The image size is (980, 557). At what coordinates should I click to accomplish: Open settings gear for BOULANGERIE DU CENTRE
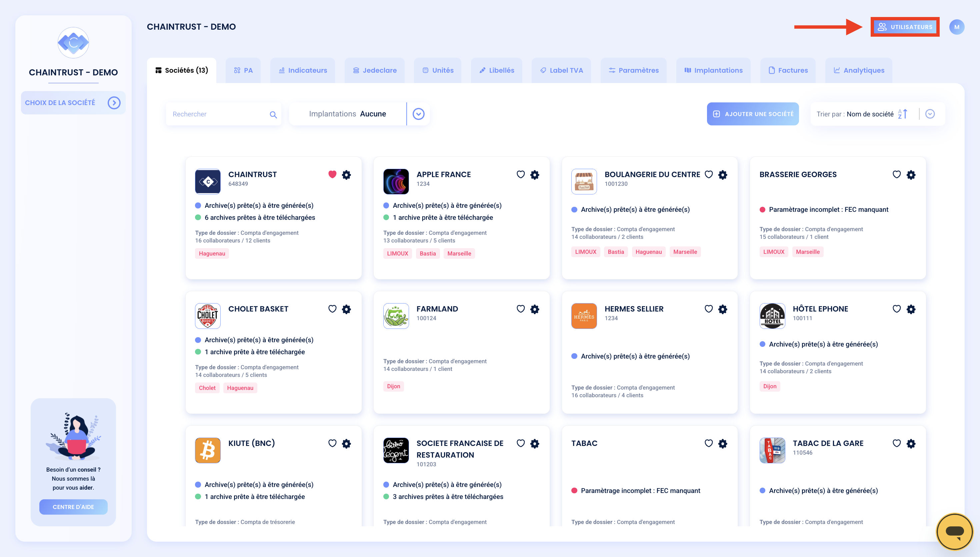(723, 175)
